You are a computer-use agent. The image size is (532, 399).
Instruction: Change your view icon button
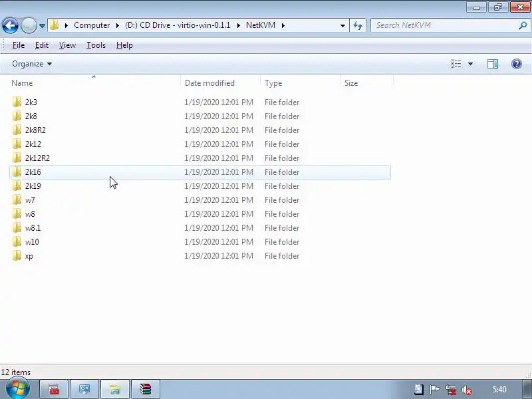tap(456, 64)
